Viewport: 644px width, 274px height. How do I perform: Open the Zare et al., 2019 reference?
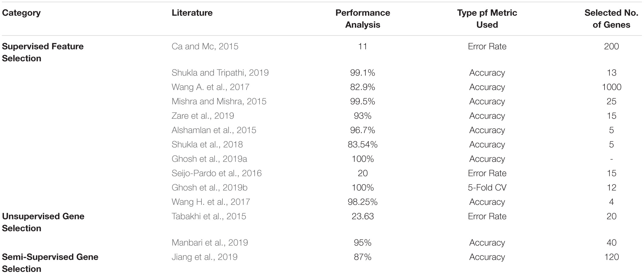[x=203, y=116]
